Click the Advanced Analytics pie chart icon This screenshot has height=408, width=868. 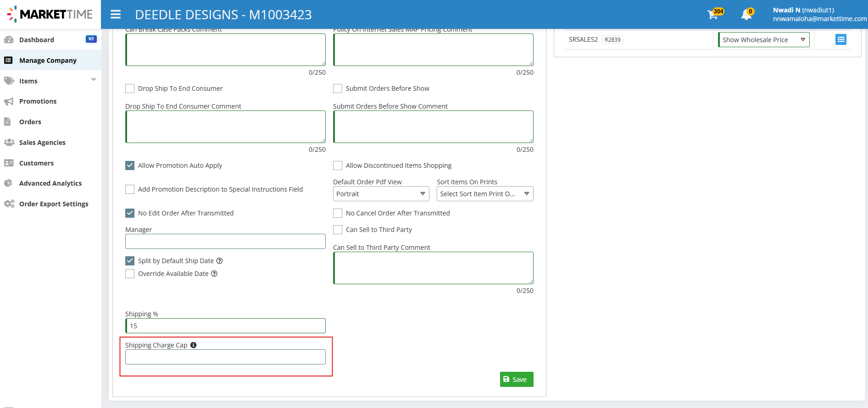pyautogui.click(x=8, y=183)
